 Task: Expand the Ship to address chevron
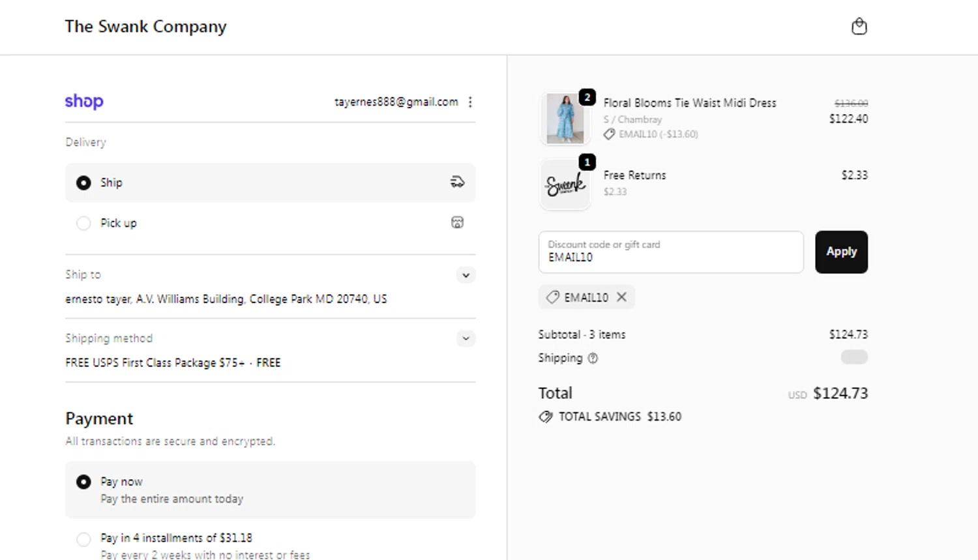point(466,275)
